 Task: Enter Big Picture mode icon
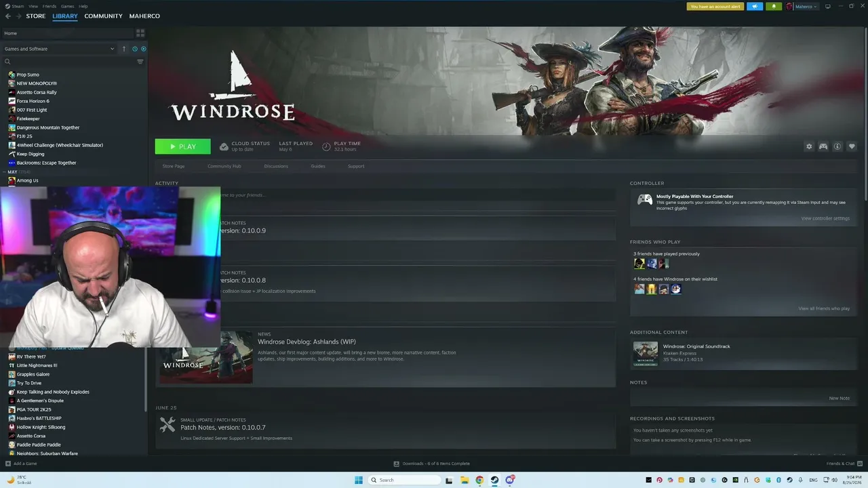(x=827, y=7)
